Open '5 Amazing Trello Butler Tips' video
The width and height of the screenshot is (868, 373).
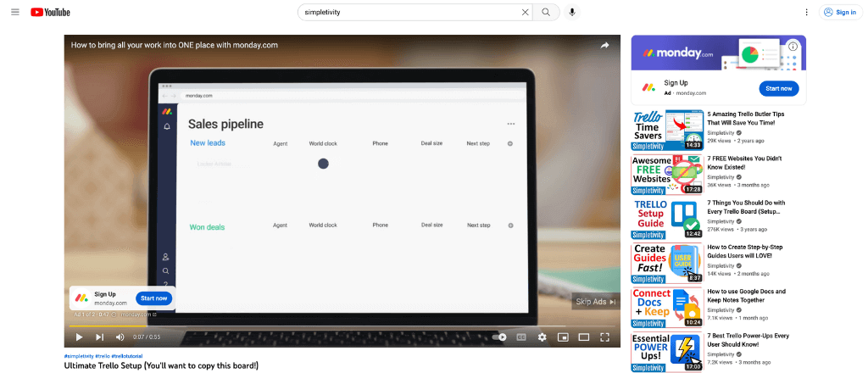click(745, 118)
